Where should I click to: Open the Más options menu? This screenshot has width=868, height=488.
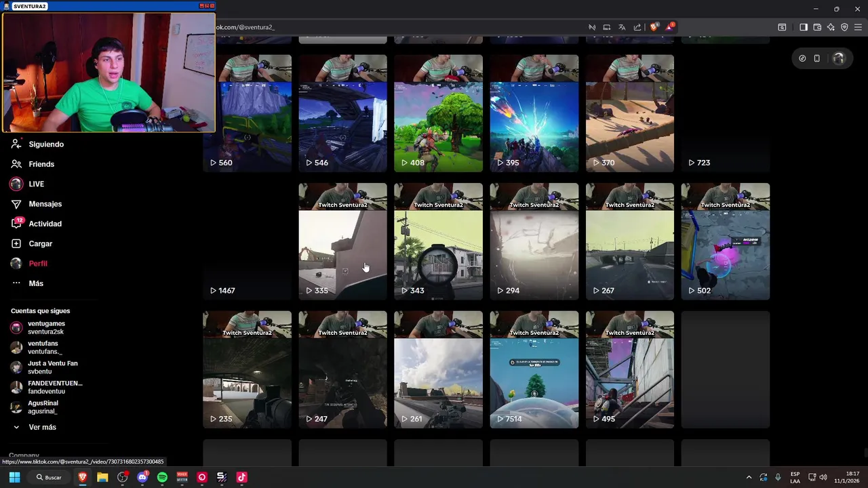coord(27,283)
